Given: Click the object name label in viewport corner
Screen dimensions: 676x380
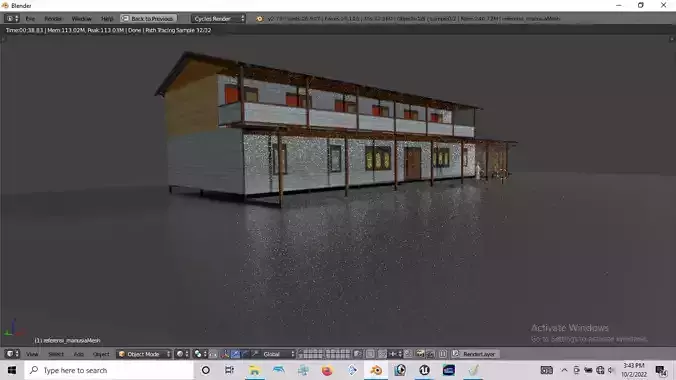Looking at the screenshot, I should pos(67,340).
